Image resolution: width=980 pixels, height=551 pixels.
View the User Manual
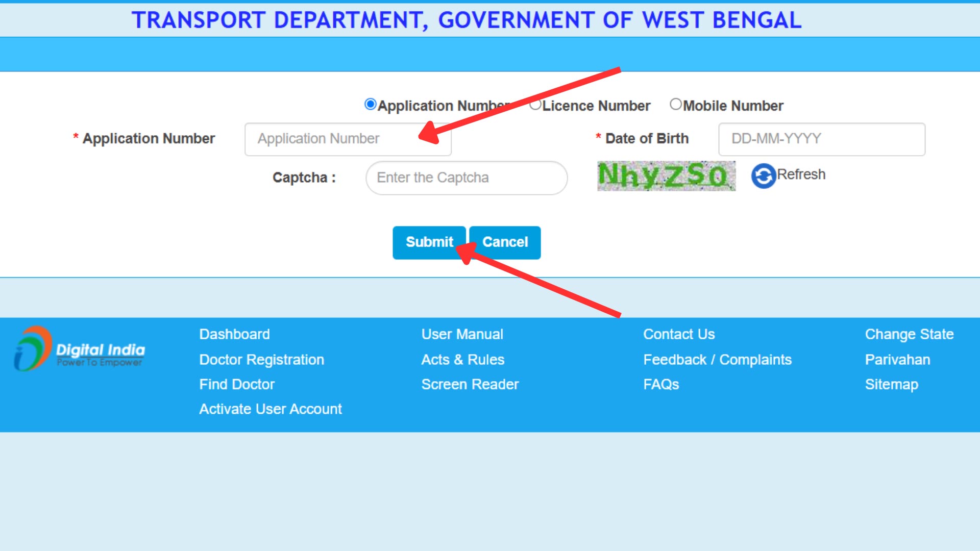coord(462,334)
